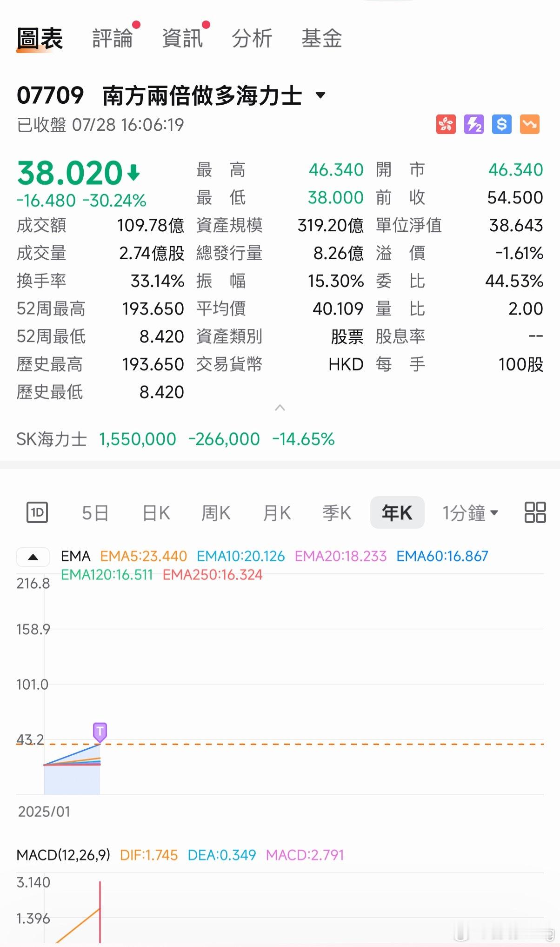The height and width of the screenshot is (947, 560).
Task: Tap the 成交額 value 109.78億
Action: tap(150, 225)
